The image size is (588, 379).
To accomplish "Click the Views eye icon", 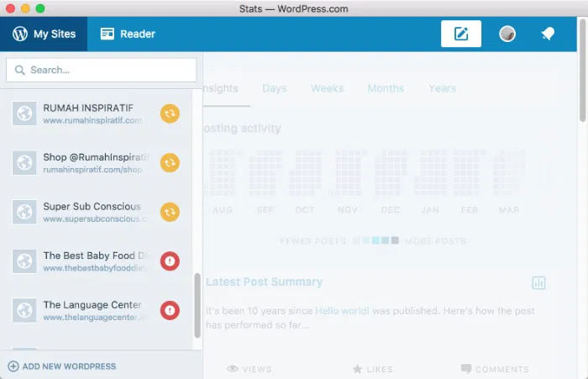I will (233, 368).
